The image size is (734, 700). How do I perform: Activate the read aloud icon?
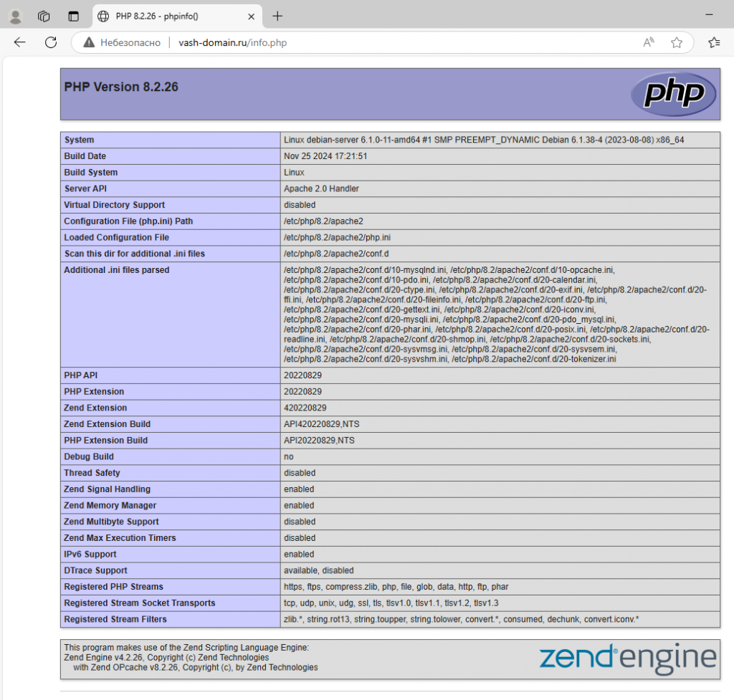(x=648, y=42)
